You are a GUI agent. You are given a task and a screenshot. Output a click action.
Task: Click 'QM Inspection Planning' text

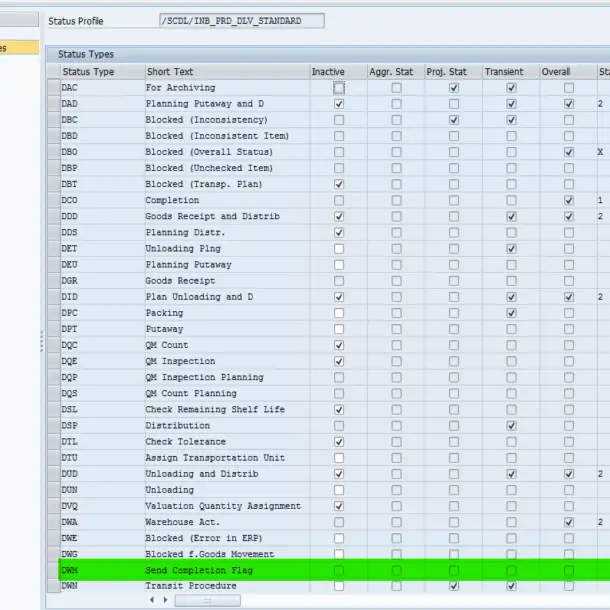pyautogui.click(x=205, y=377)
